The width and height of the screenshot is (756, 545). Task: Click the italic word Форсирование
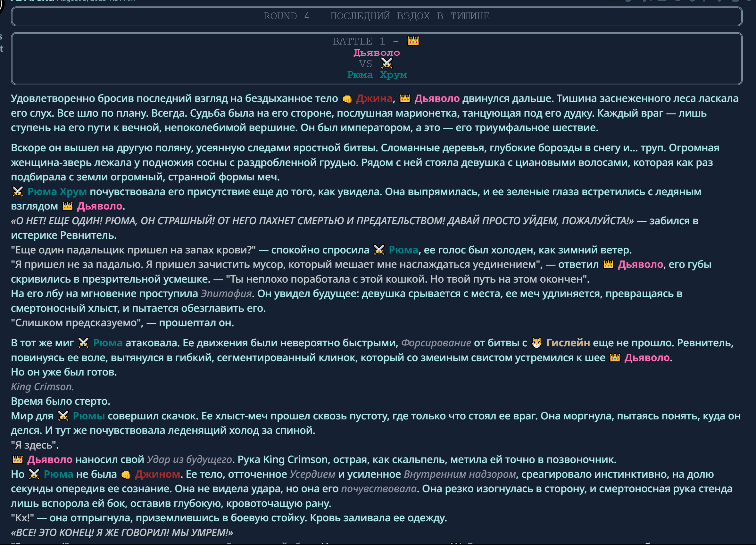coord(436,343)
